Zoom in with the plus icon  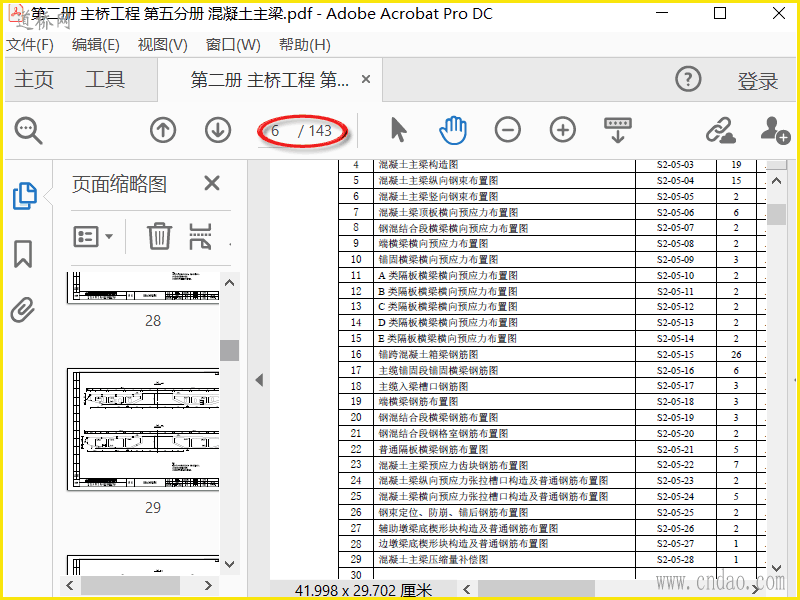coord(563,130)
